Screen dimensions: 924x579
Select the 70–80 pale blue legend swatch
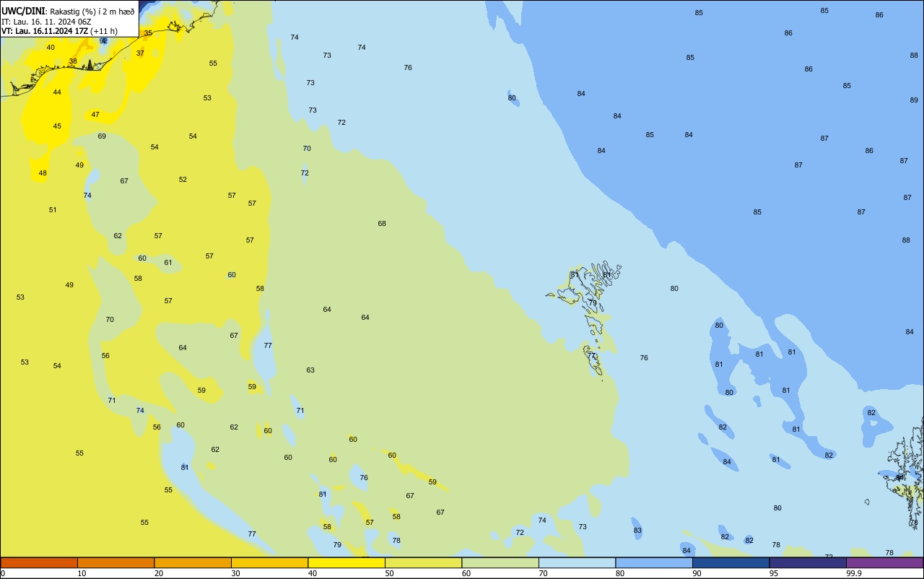[x=577, y=562]
